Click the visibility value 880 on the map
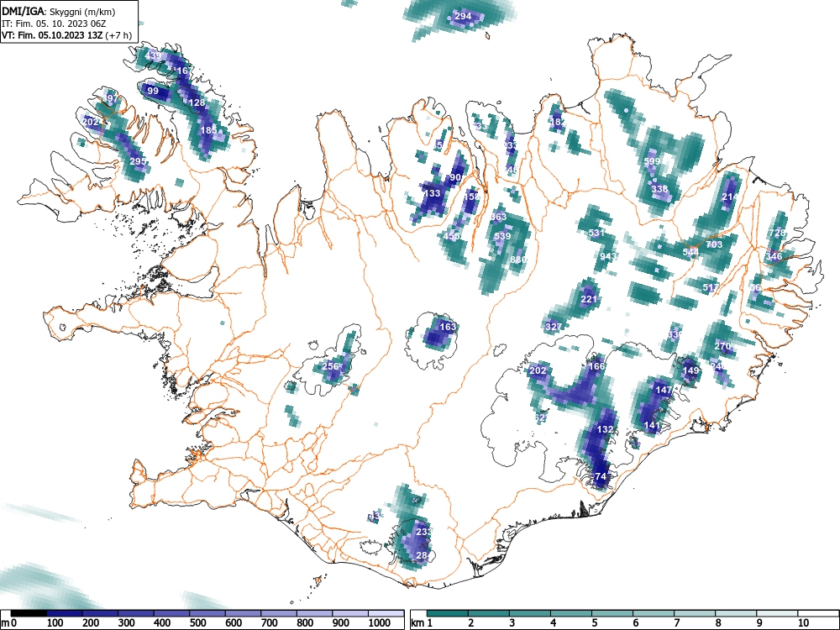Screen dimensions: 840x630 pos(518,260)
